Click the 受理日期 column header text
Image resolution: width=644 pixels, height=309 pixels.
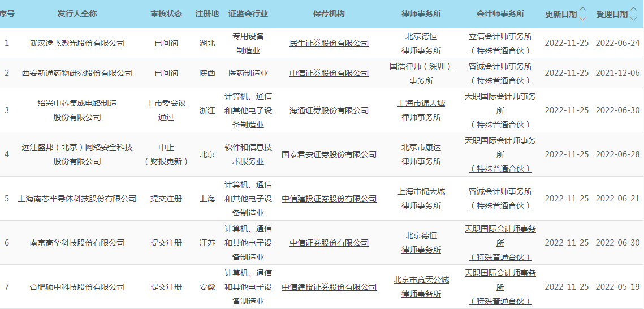coord(612,14)
